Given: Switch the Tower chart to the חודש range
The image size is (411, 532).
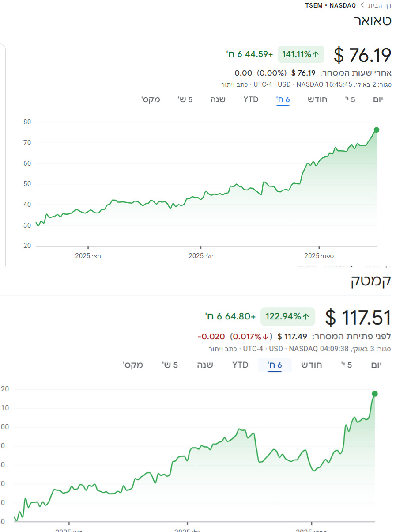Looking at the screenshot, I should 317,99.
